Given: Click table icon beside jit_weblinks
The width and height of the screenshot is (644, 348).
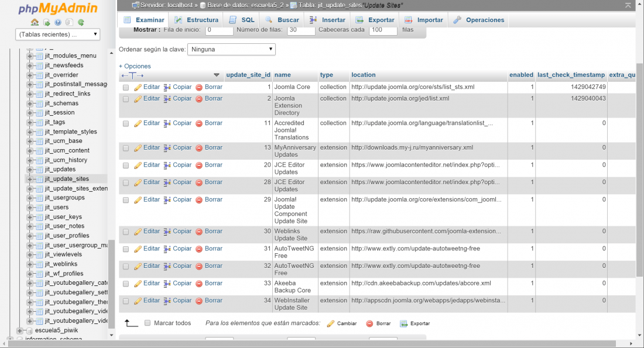Looking at the screenshot, I should [39, 264].
